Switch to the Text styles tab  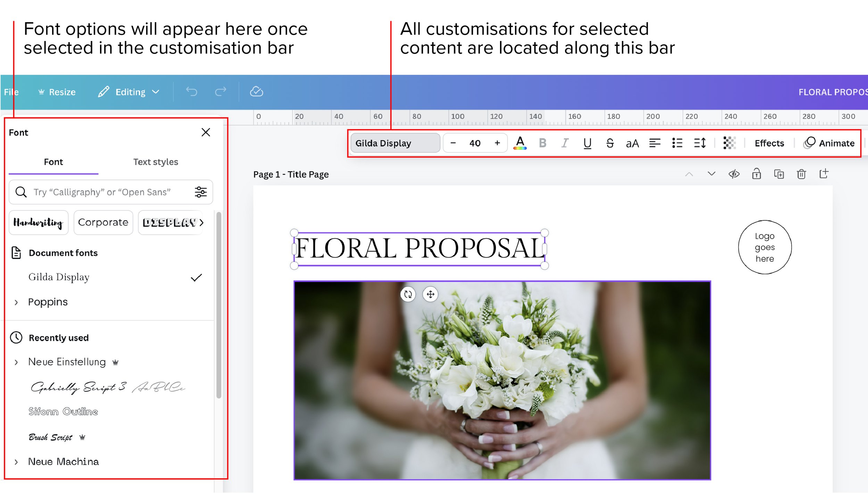click(156, 162)
